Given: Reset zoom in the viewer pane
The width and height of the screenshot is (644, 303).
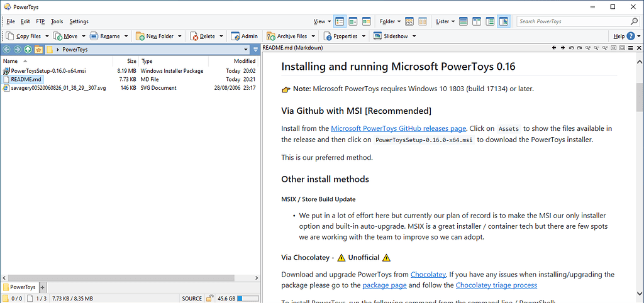Looking at the screenshot, I should pos(605,48).
